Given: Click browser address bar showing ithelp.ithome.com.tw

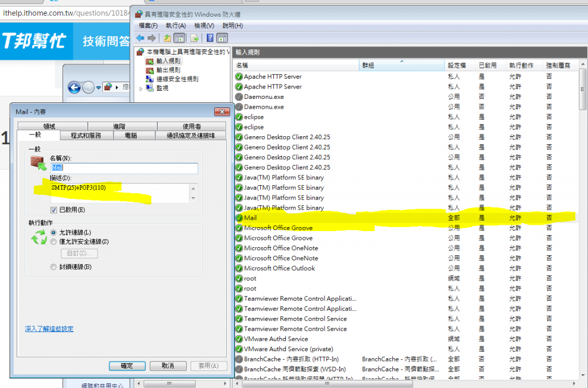Looking at the screenshot, I should click(65, 13).
